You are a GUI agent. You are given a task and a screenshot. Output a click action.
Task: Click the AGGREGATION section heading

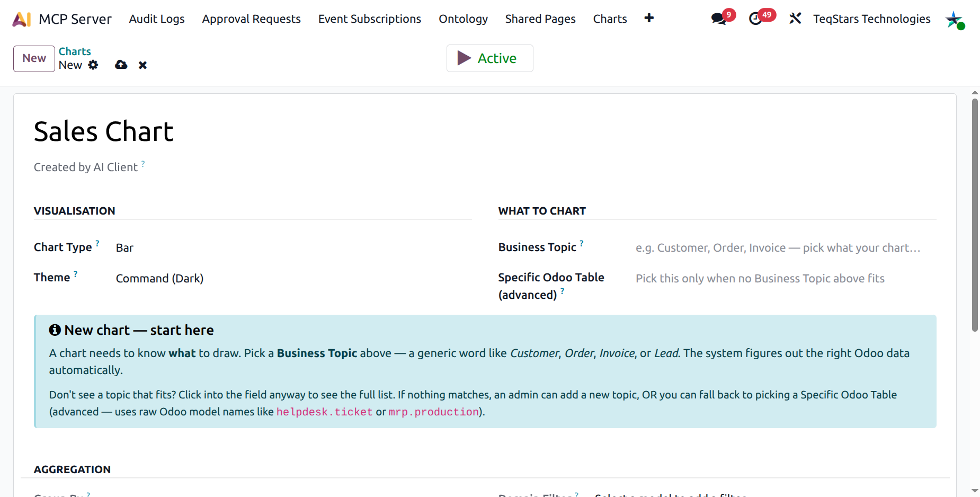[x=72, y=469]
